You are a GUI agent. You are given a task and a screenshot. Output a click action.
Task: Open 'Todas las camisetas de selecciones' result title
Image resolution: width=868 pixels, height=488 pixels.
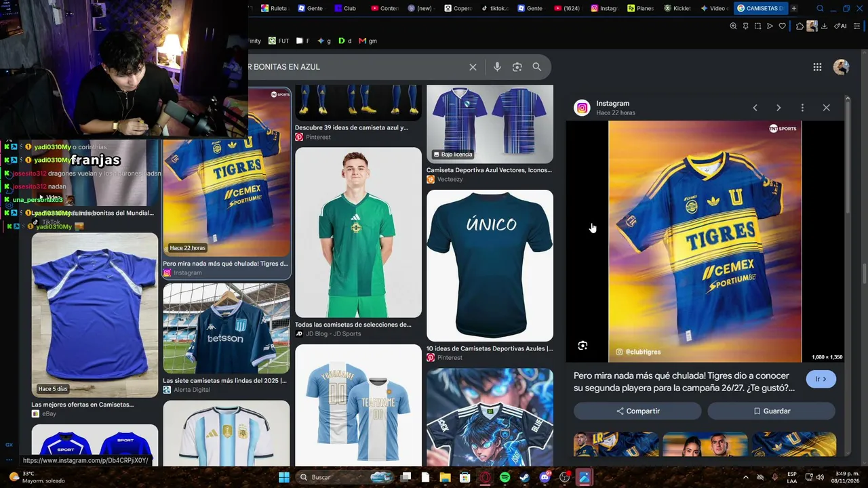[353, 325]
